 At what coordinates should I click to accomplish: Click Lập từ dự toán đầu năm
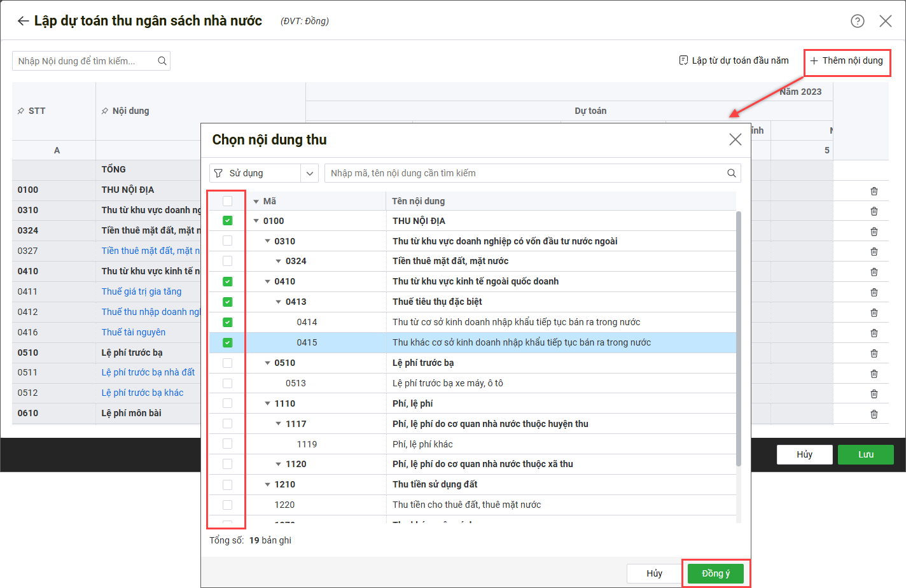click(734, 60)
